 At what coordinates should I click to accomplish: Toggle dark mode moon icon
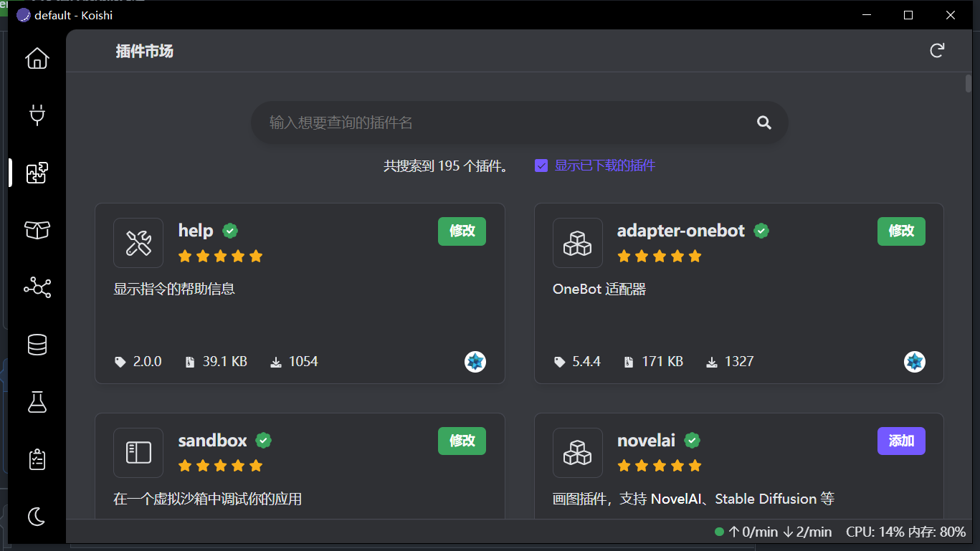tap(37, 516)
